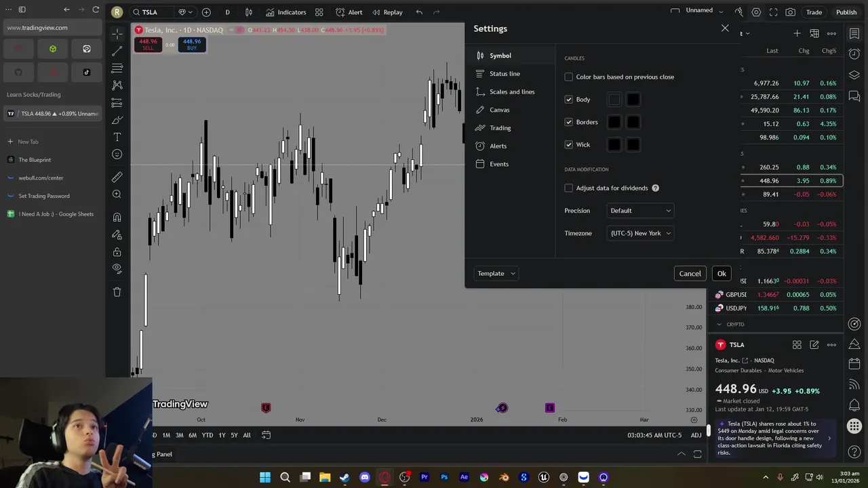The image size is (868, 488).
Task: Uncheck the Wick checkbox
Action: pyautogui.click(x=569, y=144)
